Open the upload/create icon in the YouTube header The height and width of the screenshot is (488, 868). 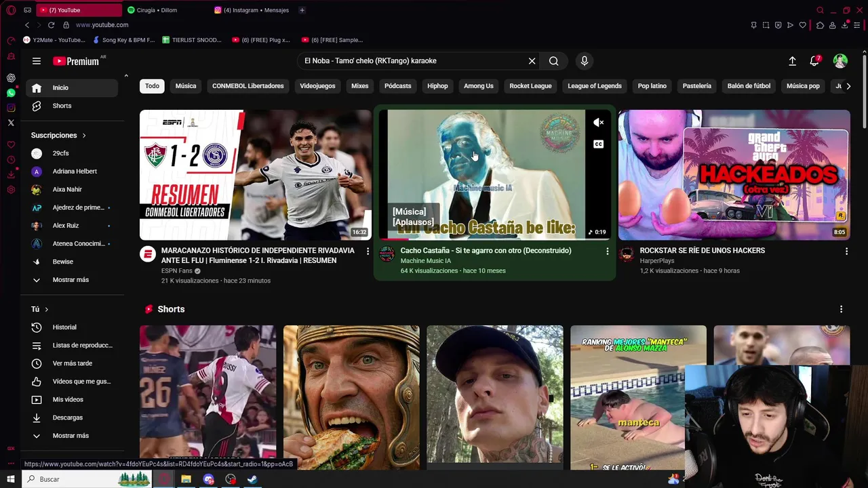point(792,61)
